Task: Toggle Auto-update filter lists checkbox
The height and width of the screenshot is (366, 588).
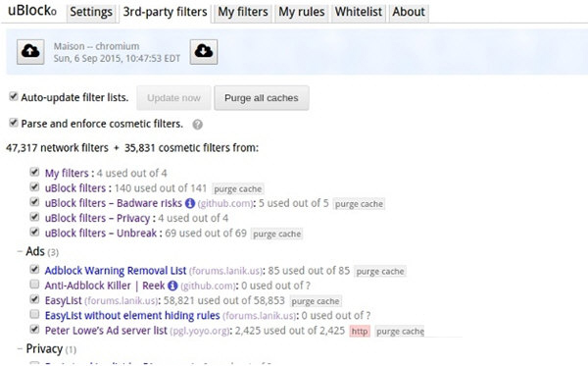Action: (x=14, y=96)
